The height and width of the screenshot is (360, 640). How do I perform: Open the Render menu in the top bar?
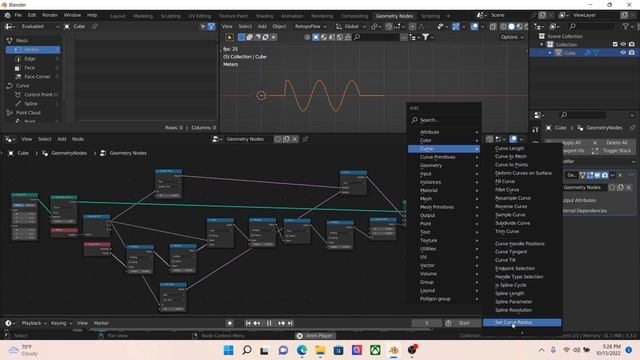pyautogui.click(x=50, y=15)
